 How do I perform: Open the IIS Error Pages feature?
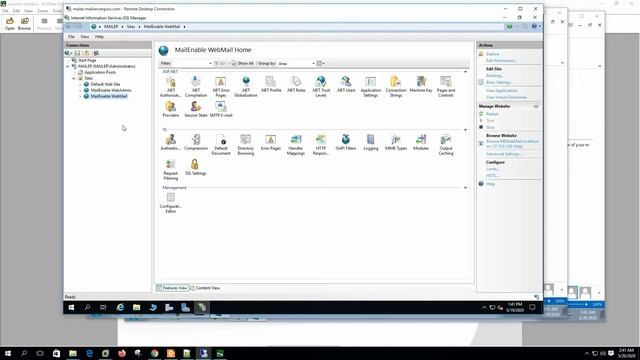(x=271, y=142)
